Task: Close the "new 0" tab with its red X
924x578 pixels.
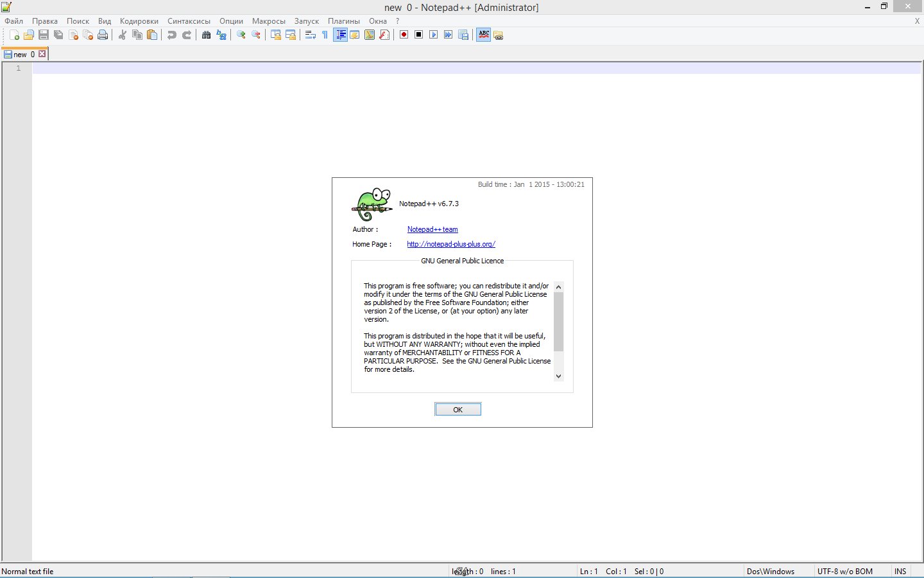Action: (42, 54)
